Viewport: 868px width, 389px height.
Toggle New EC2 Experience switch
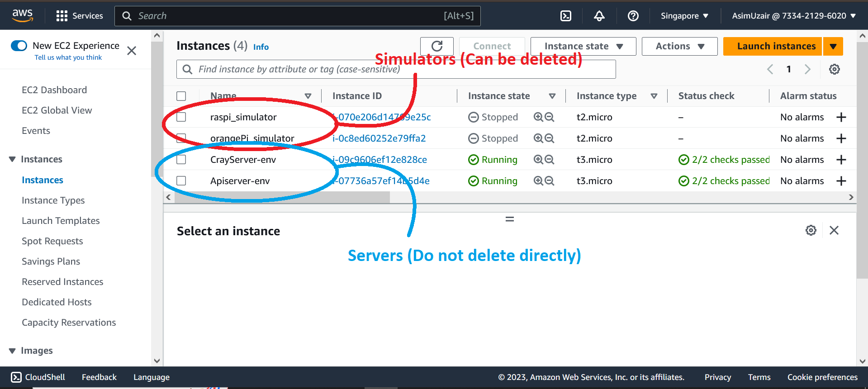(x=19, y=46)
